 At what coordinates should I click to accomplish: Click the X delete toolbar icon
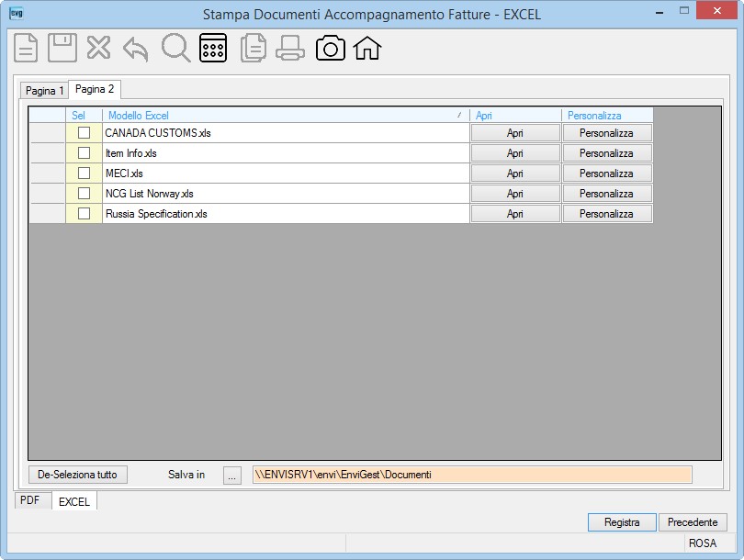[x=98, y=48]
